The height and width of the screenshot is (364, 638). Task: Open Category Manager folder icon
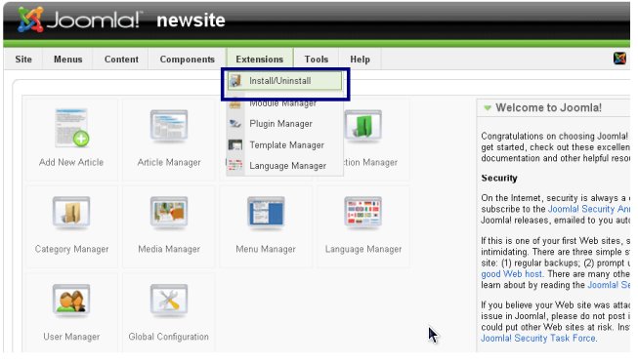(71, 212)
